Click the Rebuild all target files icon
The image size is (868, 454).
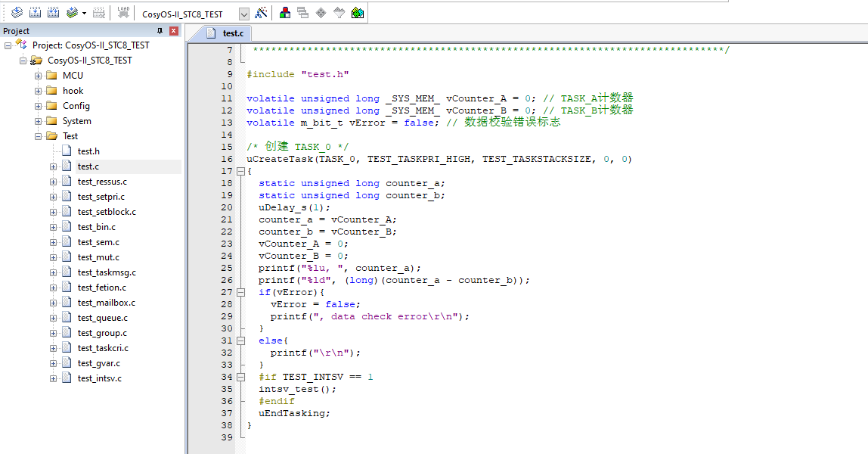click(53, 12)
